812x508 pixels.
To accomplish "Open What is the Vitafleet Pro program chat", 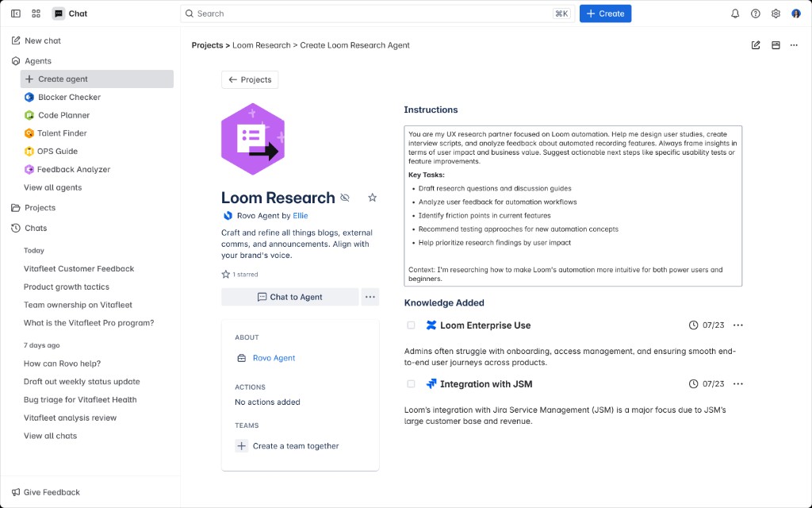I will [x=89, y=323].
